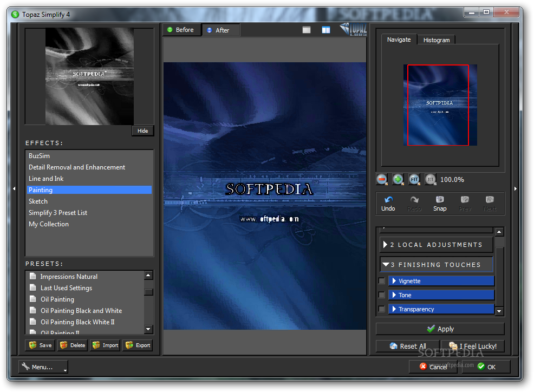Switch to the Navigate tab

(399, 40)
